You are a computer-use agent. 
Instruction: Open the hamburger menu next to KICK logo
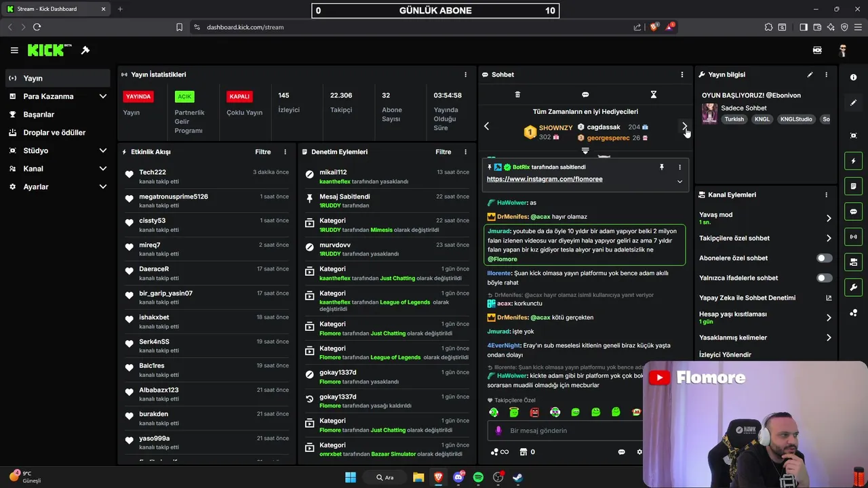(x=14, y=50)
